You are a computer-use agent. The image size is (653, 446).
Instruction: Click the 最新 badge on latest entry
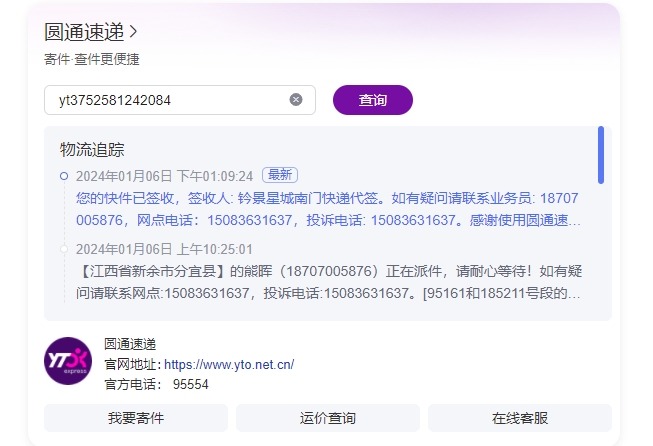click(x=280, y=175)
